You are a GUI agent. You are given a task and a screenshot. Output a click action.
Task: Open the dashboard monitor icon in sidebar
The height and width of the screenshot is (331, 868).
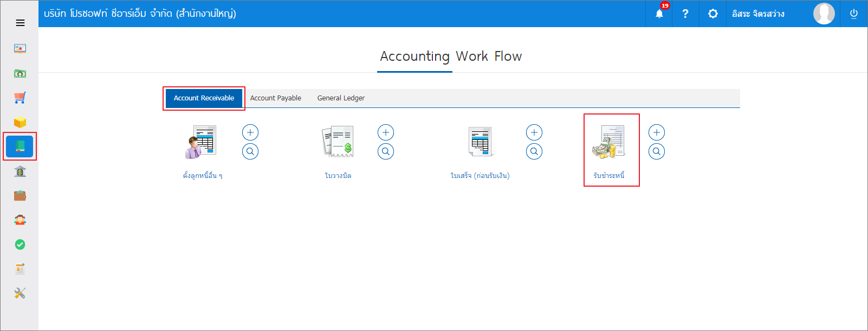click(20, 49)
